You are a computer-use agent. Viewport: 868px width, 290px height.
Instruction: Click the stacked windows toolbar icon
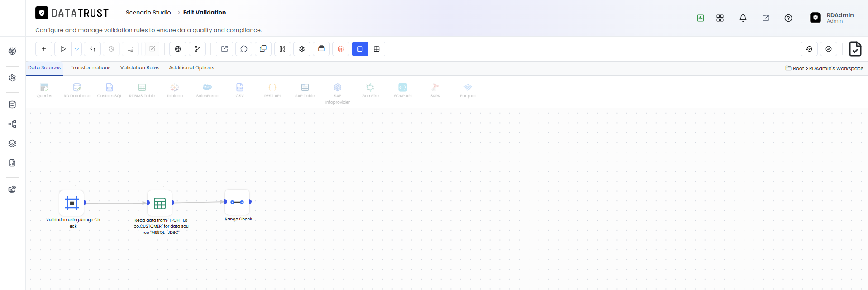point(321,49)
